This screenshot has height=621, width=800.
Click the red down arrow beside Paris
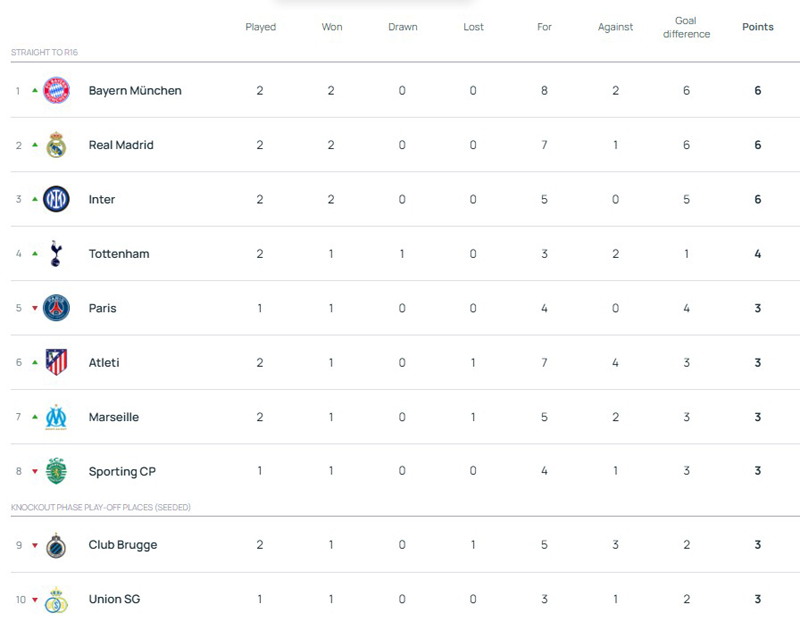tap(35, 308)
